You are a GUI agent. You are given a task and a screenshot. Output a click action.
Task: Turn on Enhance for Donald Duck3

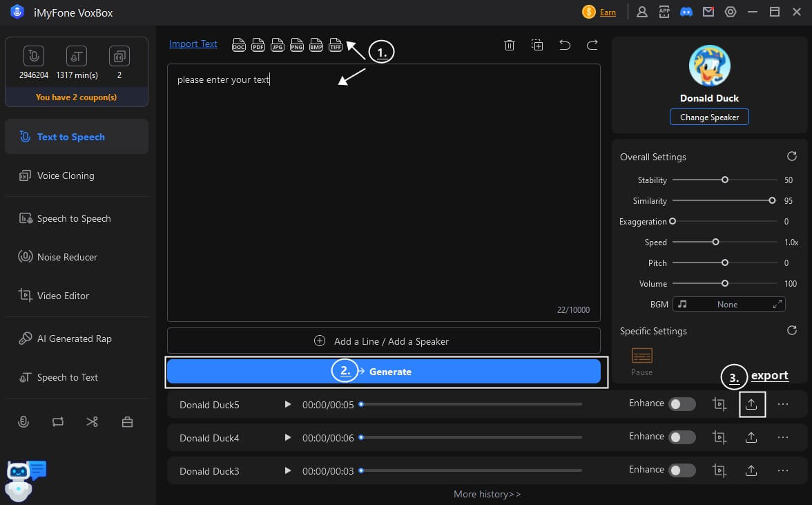point(682,470)
